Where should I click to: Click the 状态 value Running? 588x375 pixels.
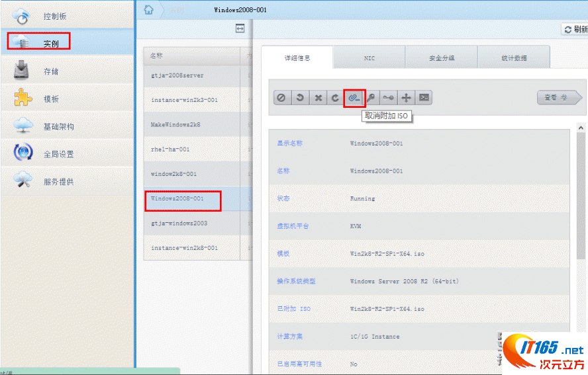click(362, 198)
